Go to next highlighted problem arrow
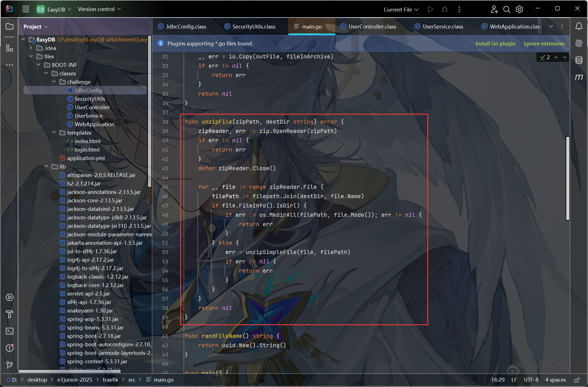Viewport: 588px width, 387px height. pos(565,57)
